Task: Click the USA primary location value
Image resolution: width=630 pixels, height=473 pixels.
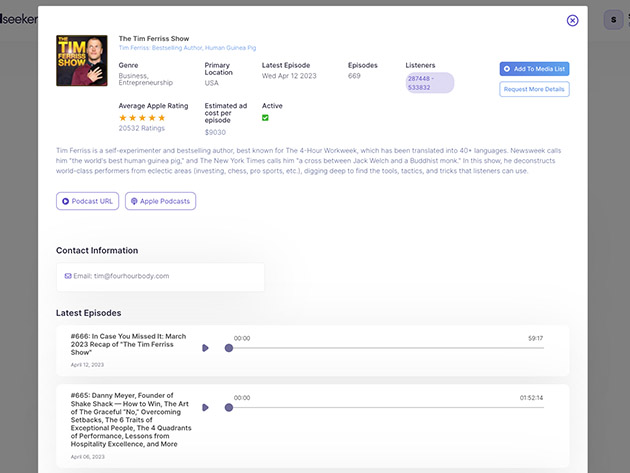Action: pyautogui.click(x=211, y=83)
